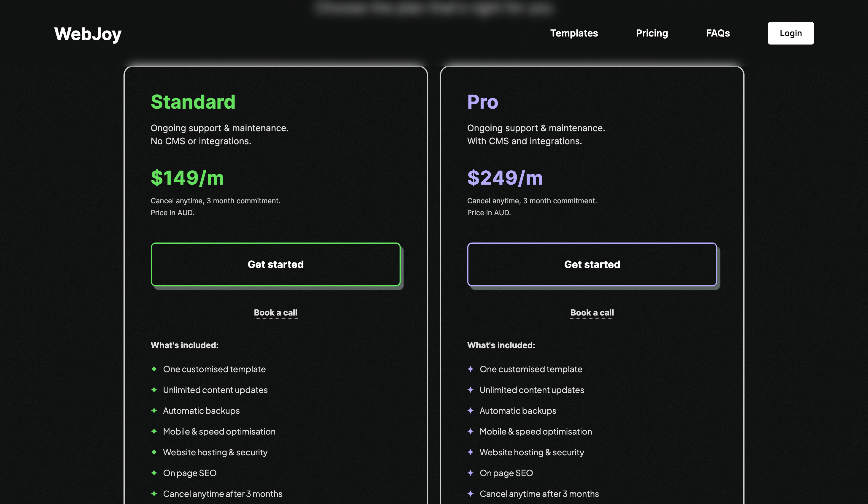Click Pro card's "Unlimited content updates" text
The image size is (868, 504).
(x=532, y=390)
